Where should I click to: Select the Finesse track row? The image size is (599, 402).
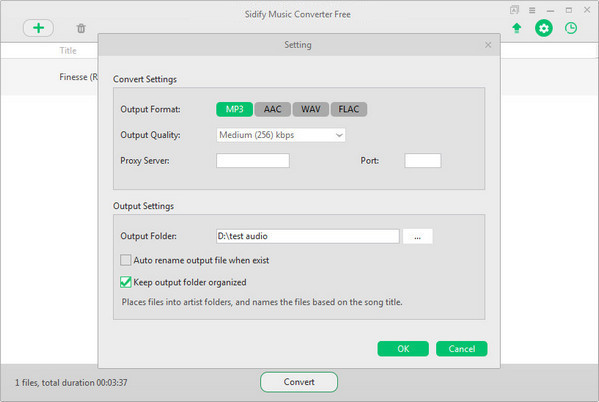(50, 77)
